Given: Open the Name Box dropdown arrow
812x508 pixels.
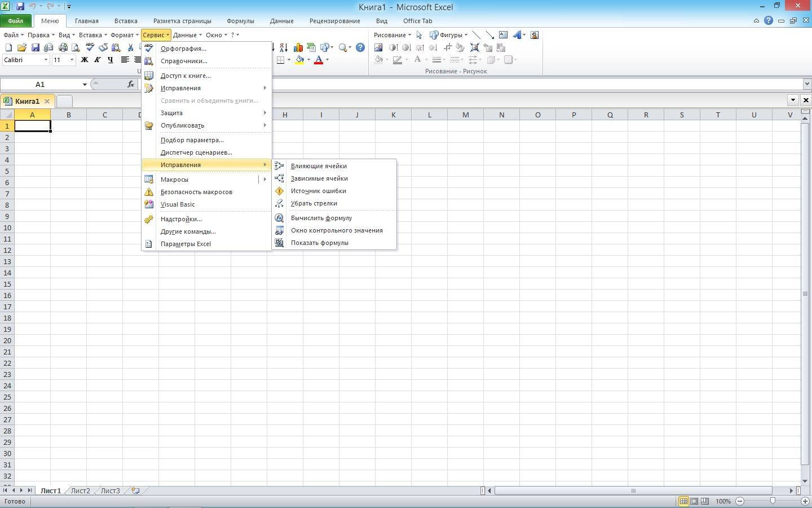Looking at the screenshot, I should [85, 84].
